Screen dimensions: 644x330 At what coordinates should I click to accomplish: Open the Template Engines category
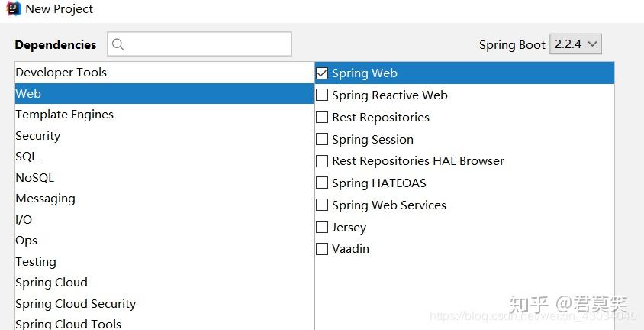click(64, 115)
